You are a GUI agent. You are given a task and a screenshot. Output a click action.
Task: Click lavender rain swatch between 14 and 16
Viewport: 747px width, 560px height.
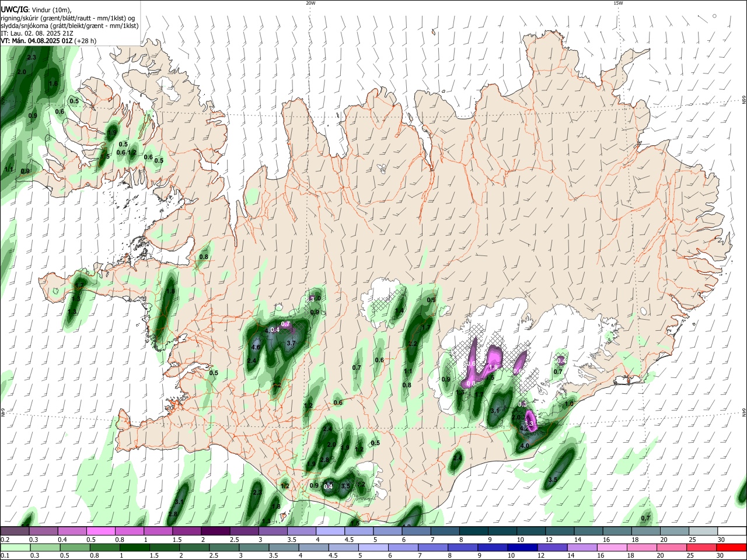[x=582, y=547]
